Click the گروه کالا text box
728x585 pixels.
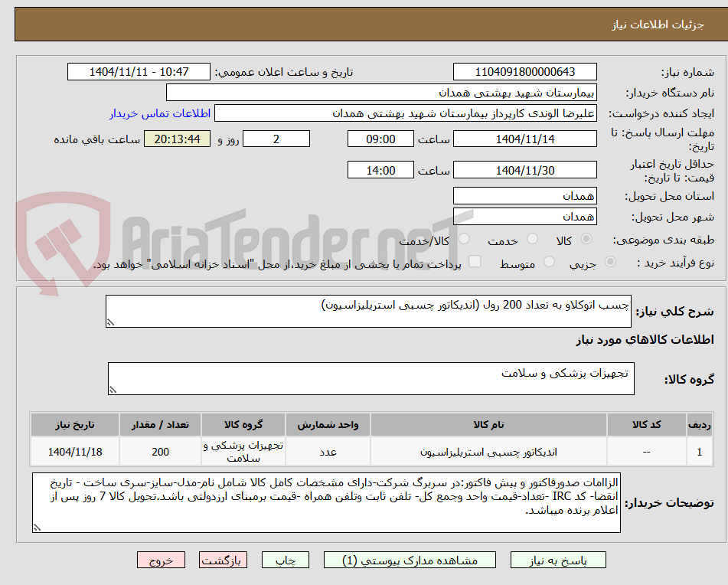click(371, 379)
